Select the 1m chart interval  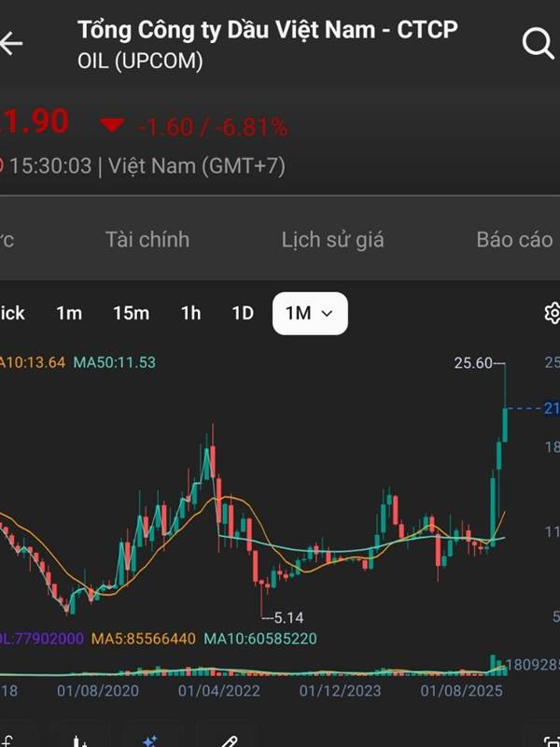click(x=69, y=314)
